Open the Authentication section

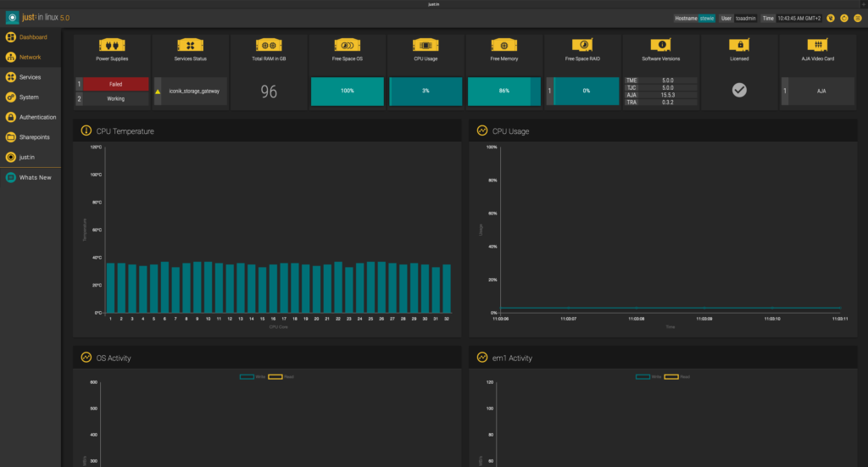point(31,117)
